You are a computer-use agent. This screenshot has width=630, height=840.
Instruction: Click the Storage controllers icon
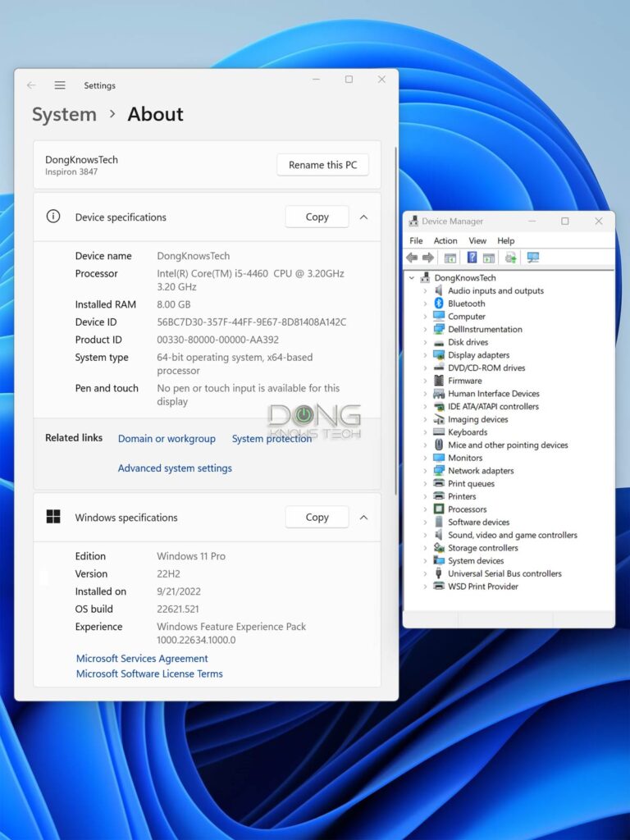tap(439, 547)
